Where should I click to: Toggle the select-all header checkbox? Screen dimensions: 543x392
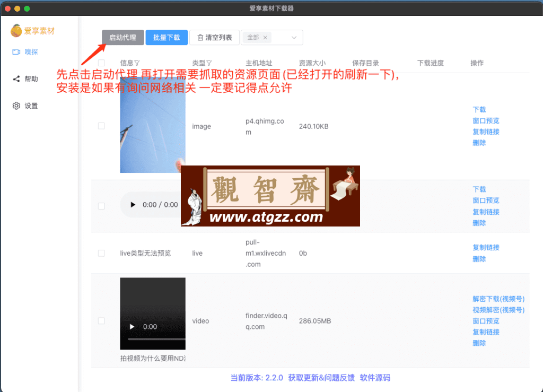point(101,63)
